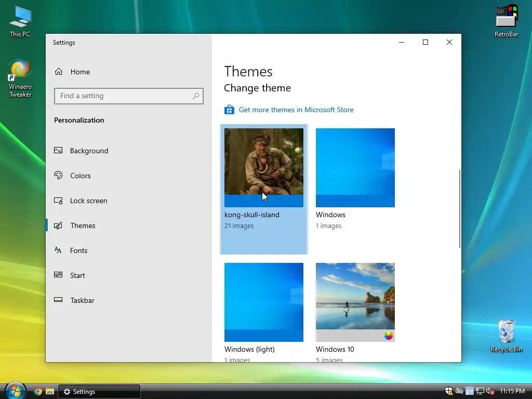Image resolution: width=532 pixels, height=399 pixels.
Task: Click the Windows (light) theme name
Action: (249, 349)
